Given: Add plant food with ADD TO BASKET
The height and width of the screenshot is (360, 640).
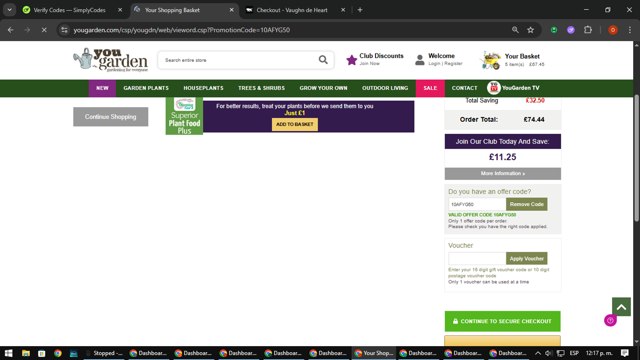Looking at the screenshot, I should (295, 124).
